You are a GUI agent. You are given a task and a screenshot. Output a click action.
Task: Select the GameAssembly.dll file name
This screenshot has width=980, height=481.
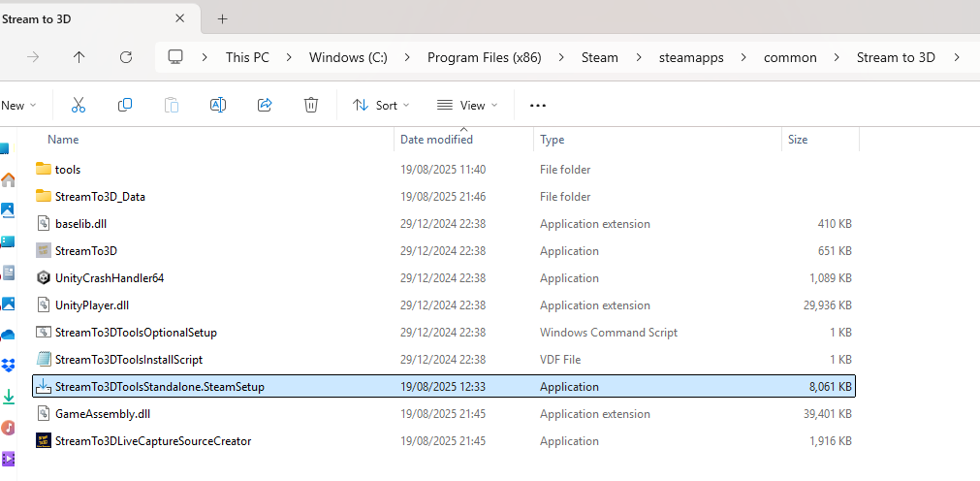tap(103, 414)
